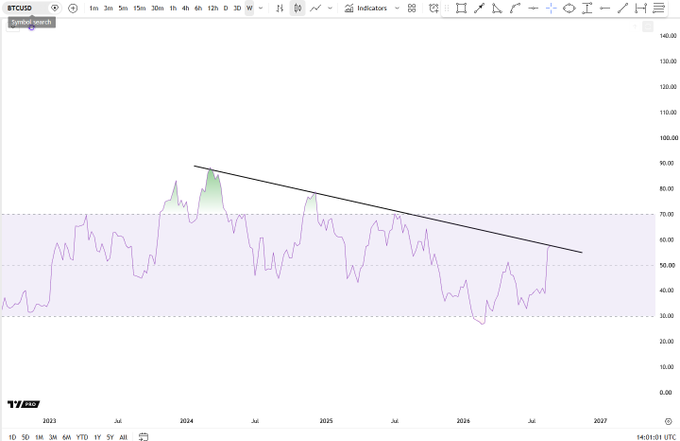Set range to All
Viewport: 680px width, 441px height.
click(123, 437)
